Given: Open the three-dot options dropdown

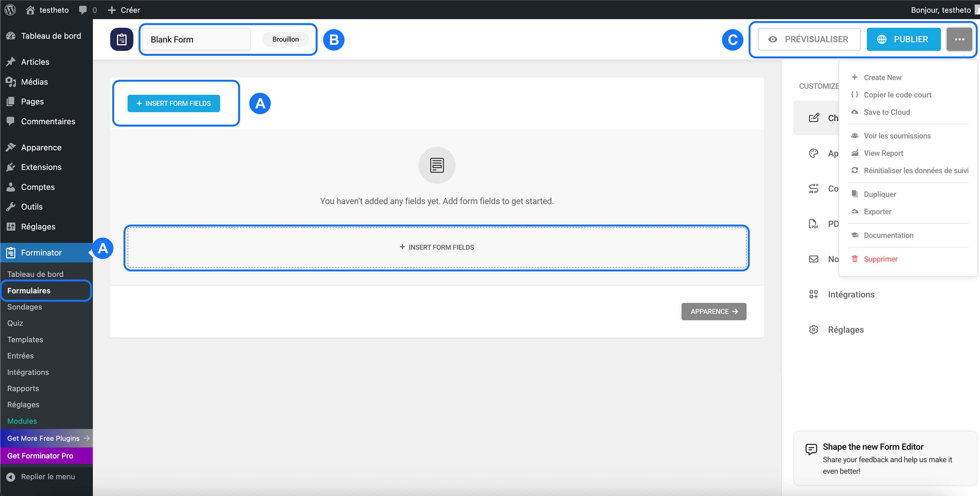Looking at the screenshot, I should pyautogui.click(x=959, y=39).
